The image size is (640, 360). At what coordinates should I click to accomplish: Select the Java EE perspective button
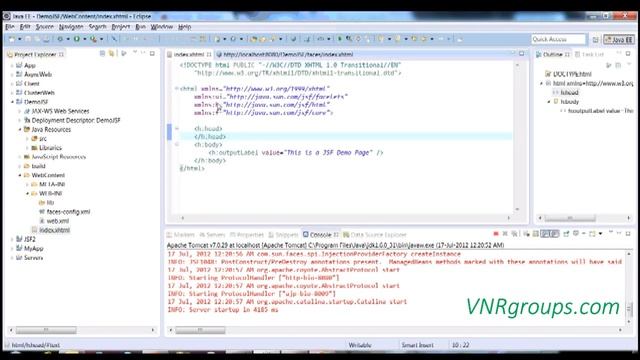click(619, 40)
